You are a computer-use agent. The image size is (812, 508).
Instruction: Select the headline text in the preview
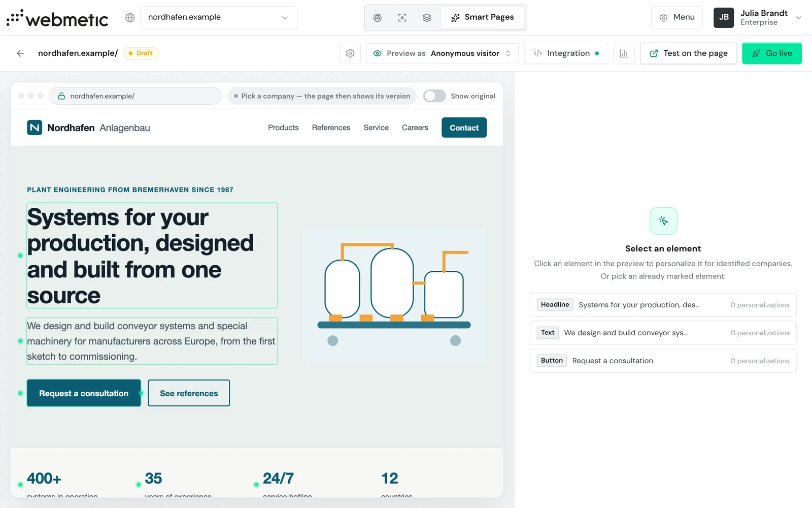tap(152, 256)
